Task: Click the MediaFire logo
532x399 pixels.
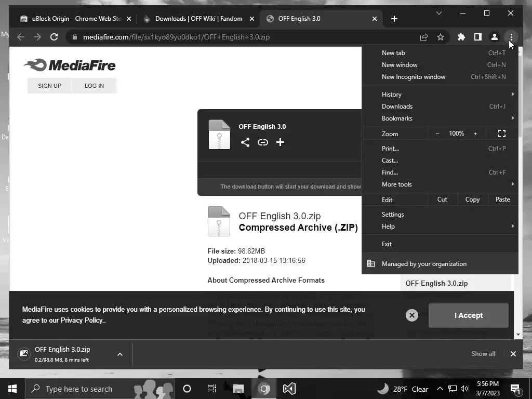Action: (70, 65)
